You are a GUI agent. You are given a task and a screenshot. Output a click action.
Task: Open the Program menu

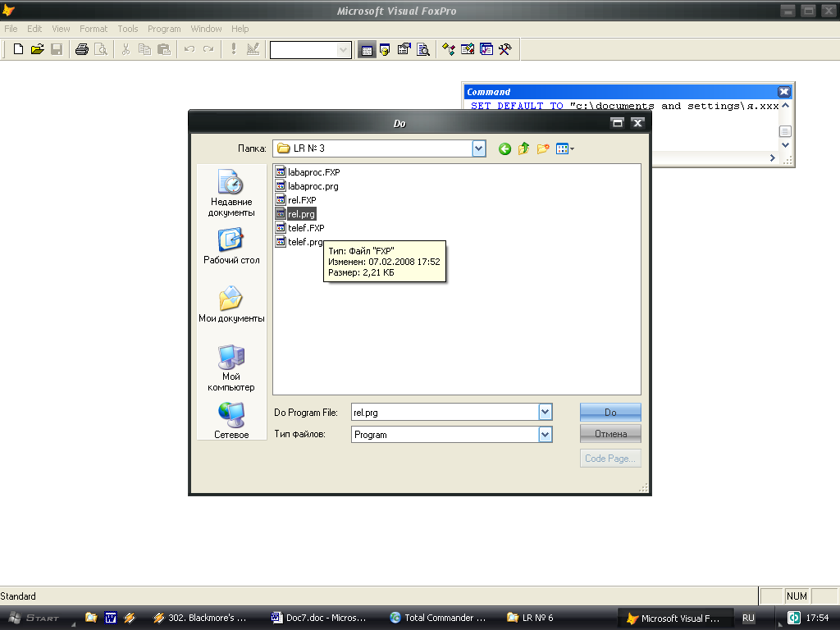pos(164,29)
